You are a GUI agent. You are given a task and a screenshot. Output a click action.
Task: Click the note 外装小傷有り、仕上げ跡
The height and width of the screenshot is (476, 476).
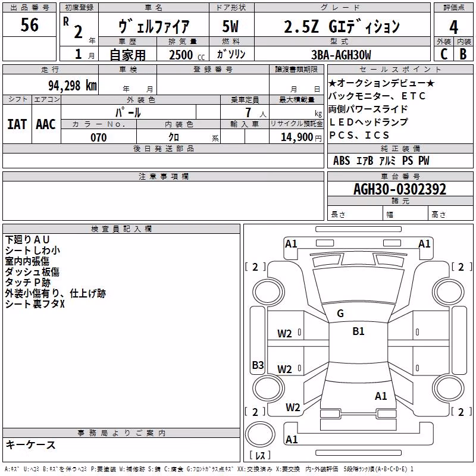[x=55, y=293]
